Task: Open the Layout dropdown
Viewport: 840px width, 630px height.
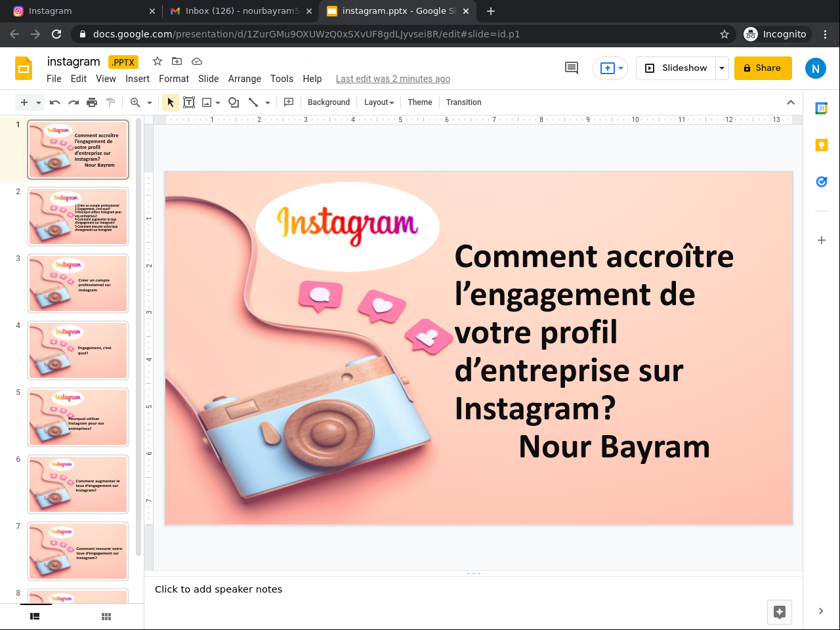Action: coord(379,102)
